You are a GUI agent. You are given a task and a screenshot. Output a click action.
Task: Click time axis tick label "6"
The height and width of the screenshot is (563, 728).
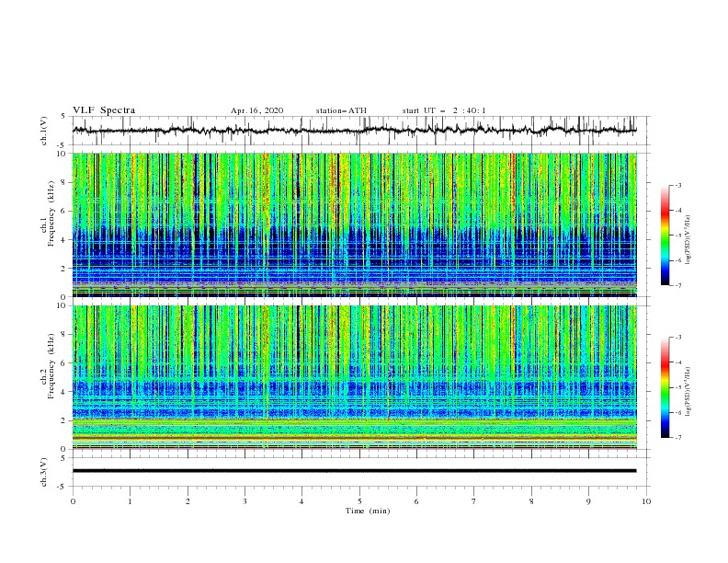coord(417,501)
